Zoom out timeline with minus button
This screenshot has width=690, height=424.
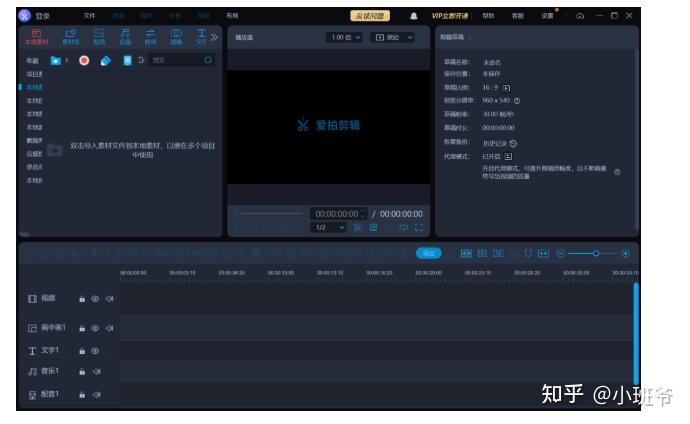pos(561,253)
